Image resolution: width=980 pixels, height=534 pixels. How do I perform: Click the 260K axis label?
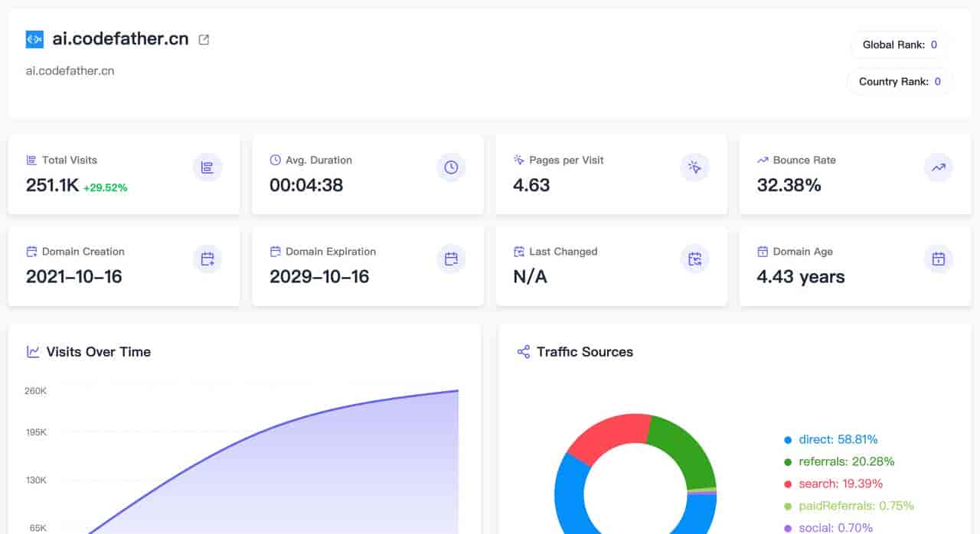click(x=36, y=391)
